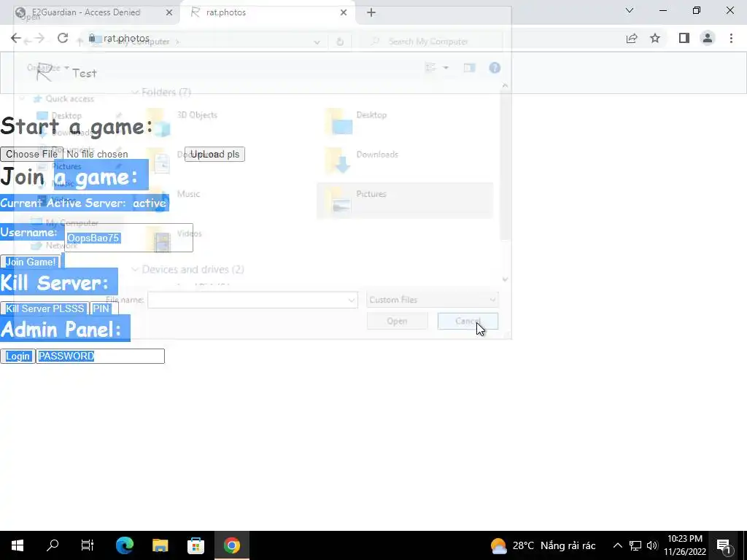This screenshot has height=560, width=747.
Task: Open the volume icon in system tray
Action: click(x=652, y=545)
